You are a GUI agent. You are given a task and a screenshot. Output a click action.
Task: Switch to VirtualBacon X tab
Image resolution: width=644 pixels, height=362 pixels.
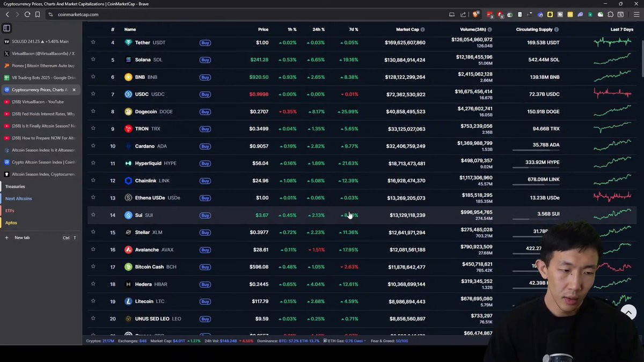(41, 54)
